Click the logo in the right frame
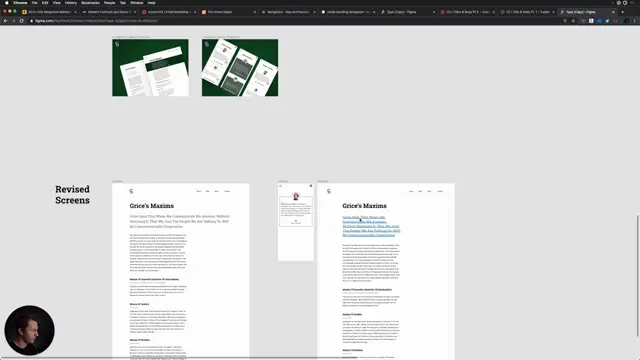Viewport: 640px width, 360px height. (x=329, y=191)
